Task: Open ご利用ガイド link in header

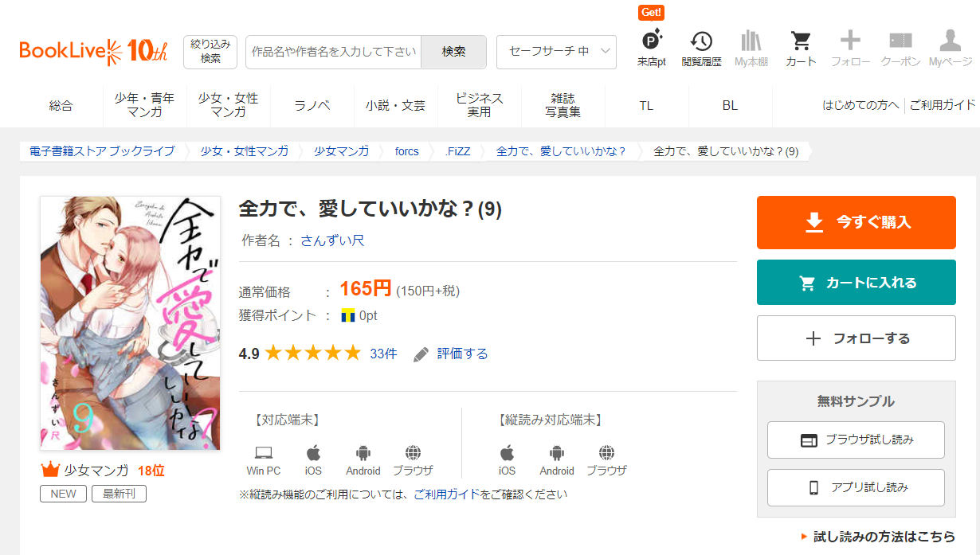Action: 943,105
